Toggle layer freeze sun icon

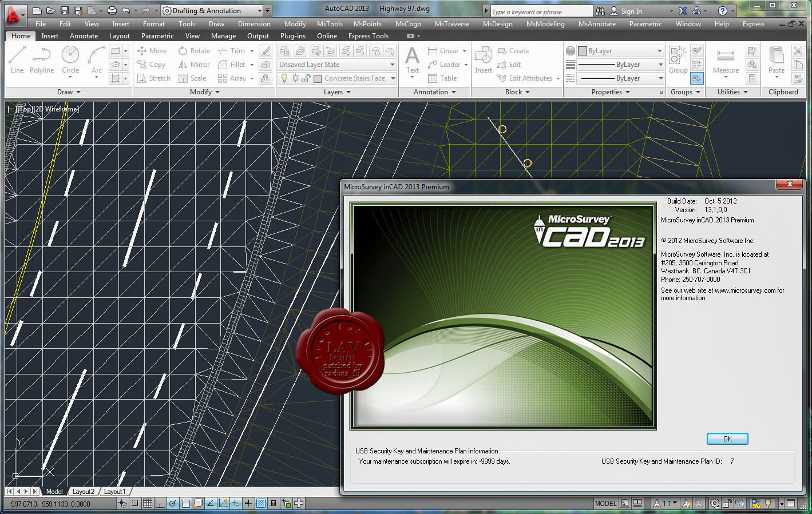click(295, 78)
